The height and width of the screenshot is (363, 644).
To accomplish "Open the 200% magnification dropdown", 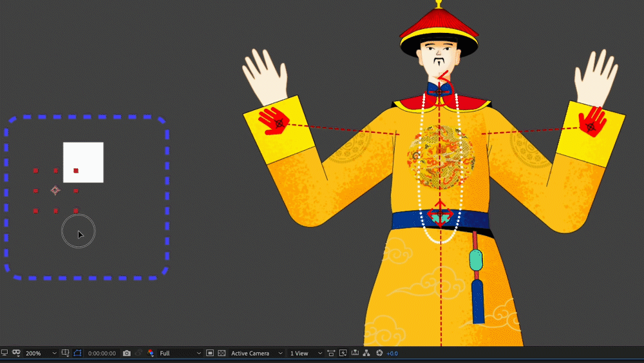I will click(x=41, y=353).
